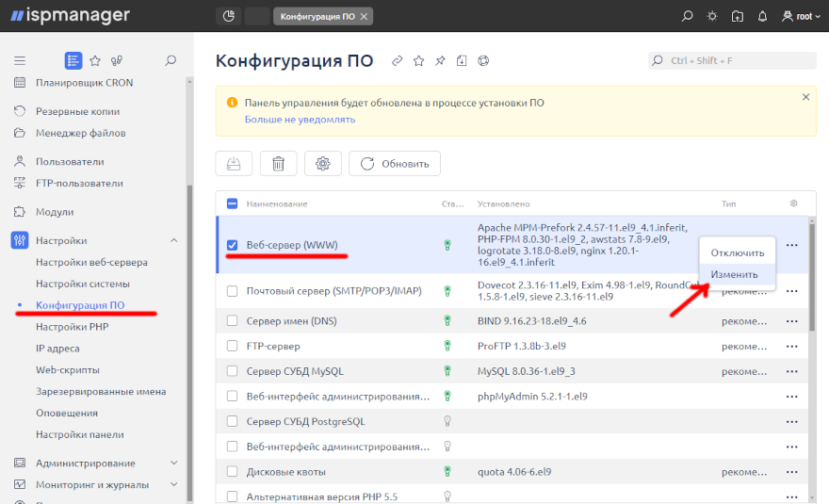The width and height of the screenshot is (829, 504).
Task: Uncheck the Веб-сервер (WWW) checkbox
Action: pos(232,245)
